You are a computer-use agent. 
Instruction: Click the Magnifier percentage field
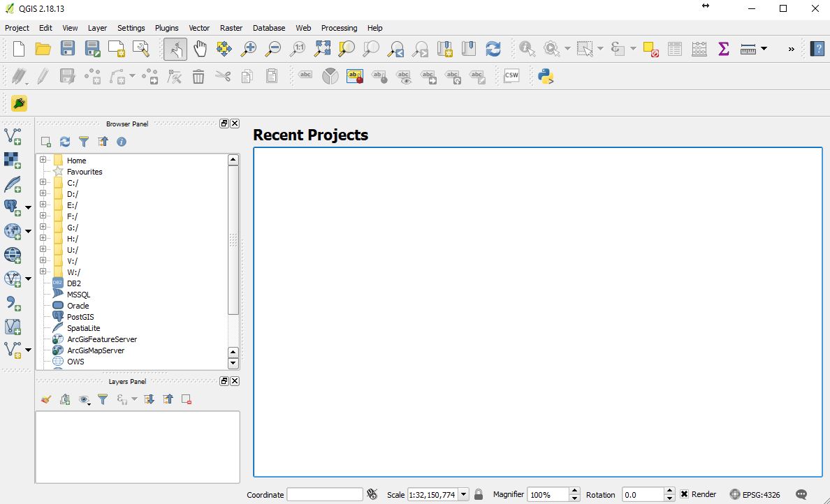(x=548, y=494)
